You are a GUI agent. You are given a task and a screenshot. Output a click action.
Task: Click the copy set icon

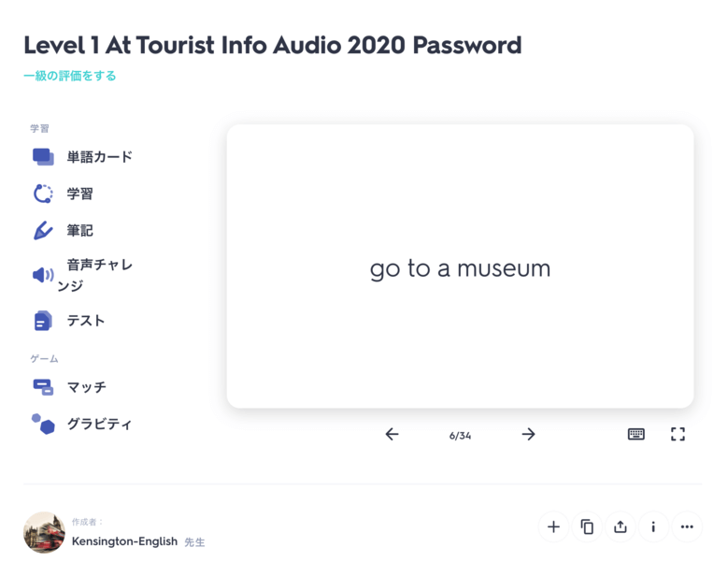coord(587,526)
